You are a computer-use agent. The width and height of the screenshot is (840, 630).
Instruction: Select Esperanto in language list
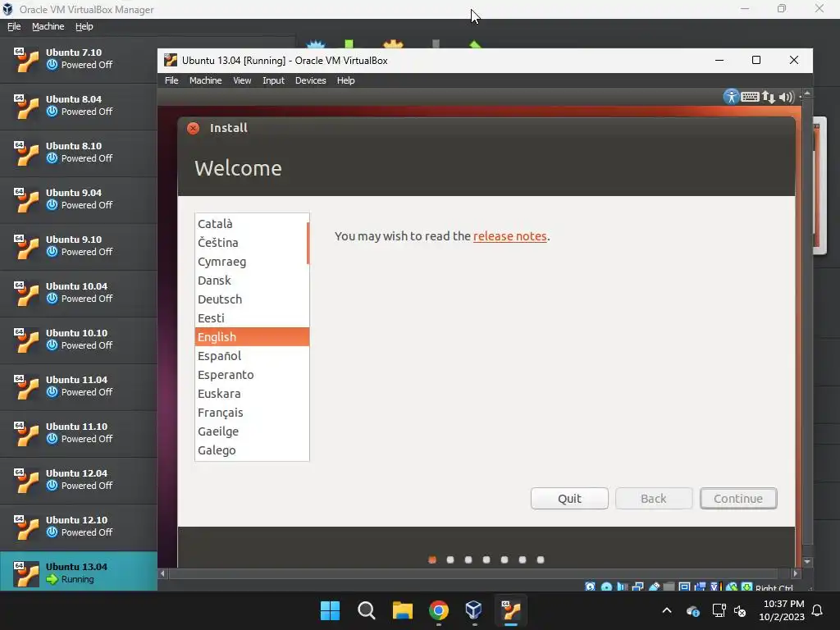tap(251, 374)
